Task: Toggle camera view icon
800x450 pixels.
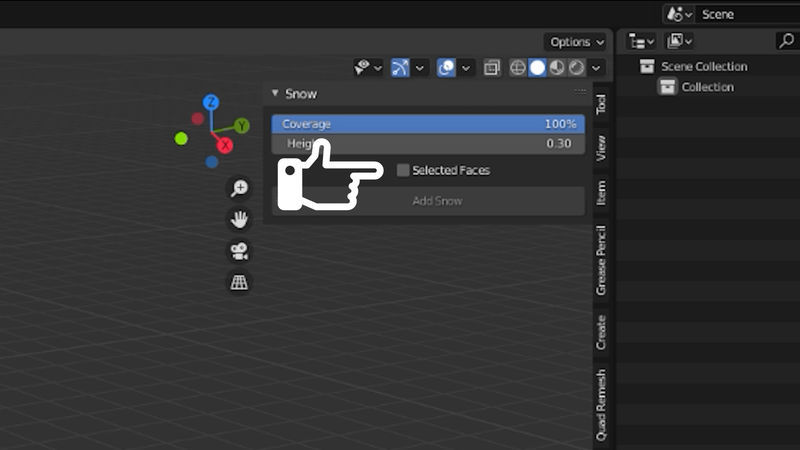Action: [239, 251]
